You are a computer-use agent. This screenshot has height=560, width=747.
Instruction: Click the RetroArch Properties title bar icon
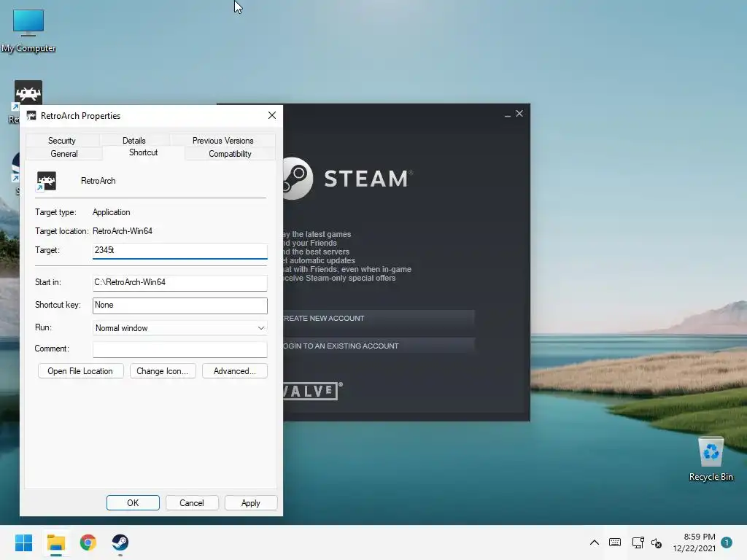click(31, 116)
